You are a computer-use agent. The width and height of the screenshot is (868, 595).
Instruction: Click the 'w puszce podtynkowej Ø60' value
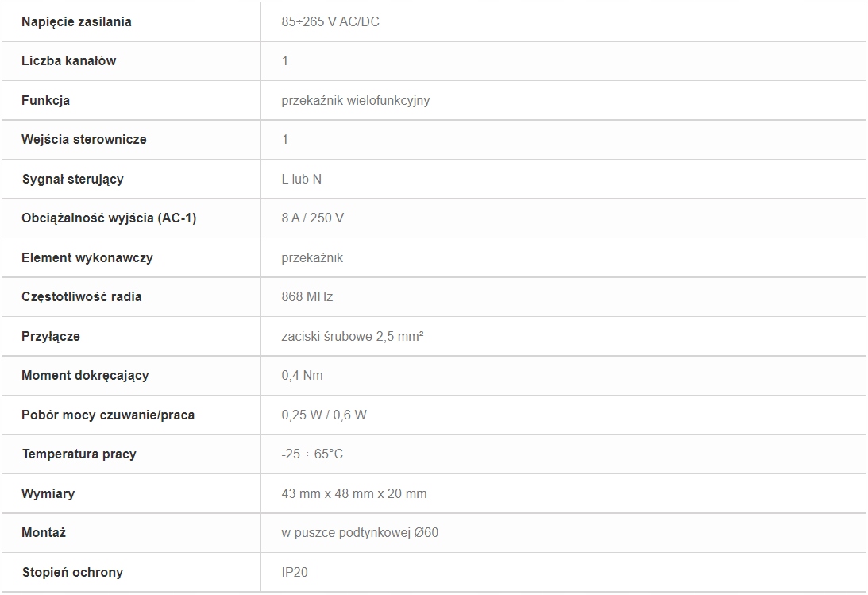point(360,532)
